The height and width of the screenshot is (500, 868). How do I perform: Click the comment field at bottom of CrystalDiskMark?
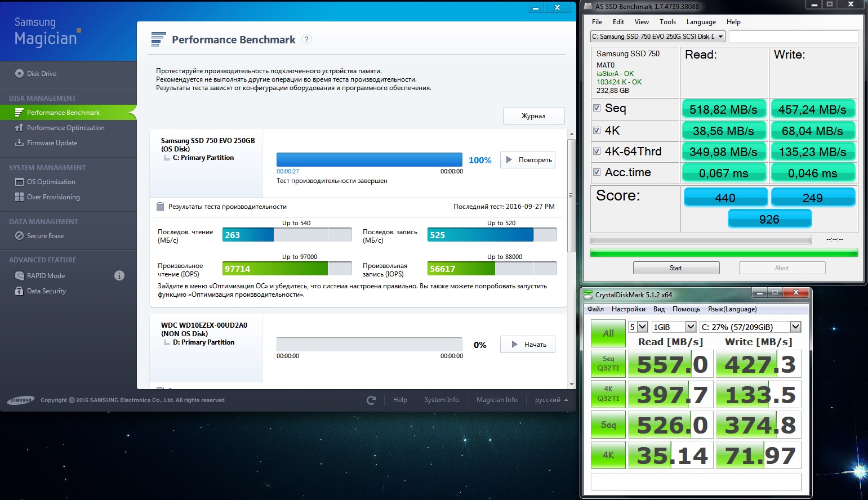point(696,482)
